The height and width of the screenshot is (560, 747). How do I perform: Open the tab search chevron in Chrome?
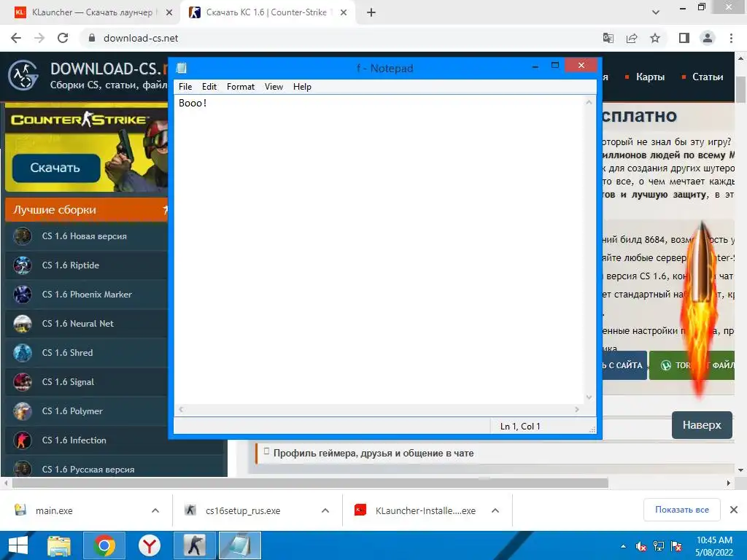pos(656,13)
